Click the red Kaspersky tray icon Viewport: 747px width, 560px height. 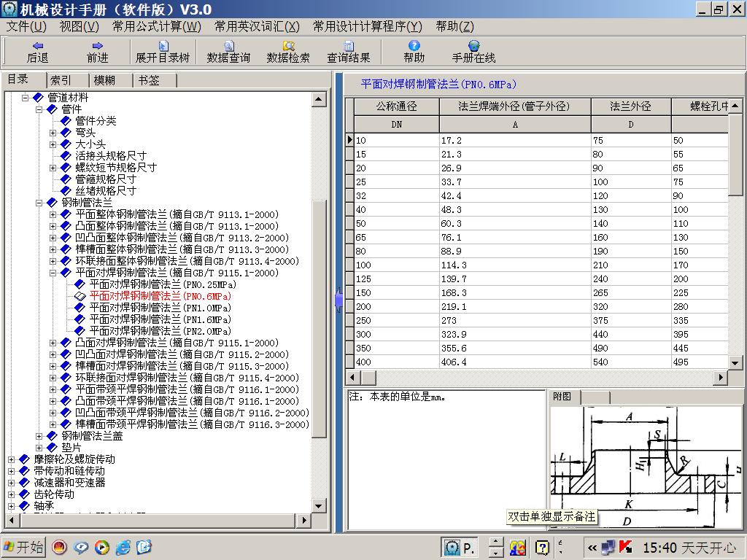pos(625,547)
